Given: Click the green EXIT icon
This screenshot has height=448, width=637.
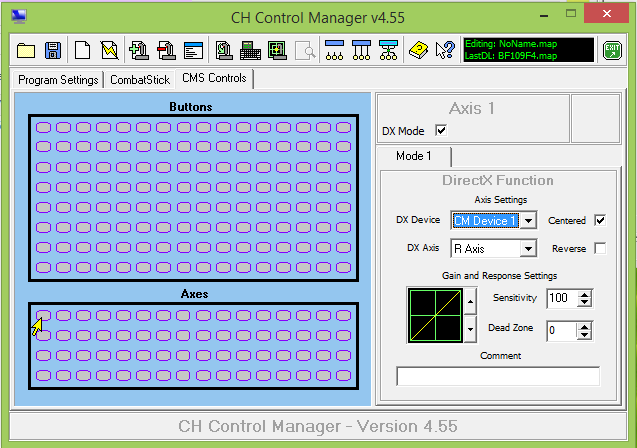Looking at the screenshot, I should 612,51.
